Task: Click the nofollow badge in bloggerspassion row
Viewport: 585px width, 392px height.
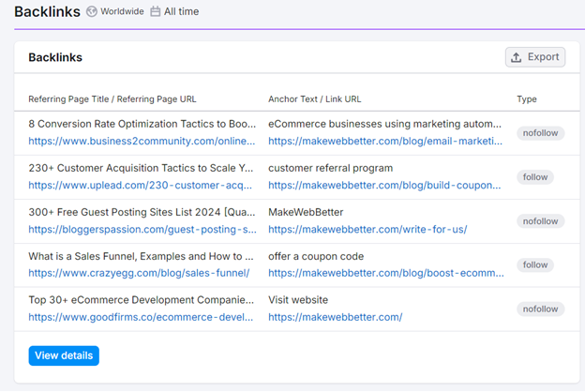Action: click(540, 221)
